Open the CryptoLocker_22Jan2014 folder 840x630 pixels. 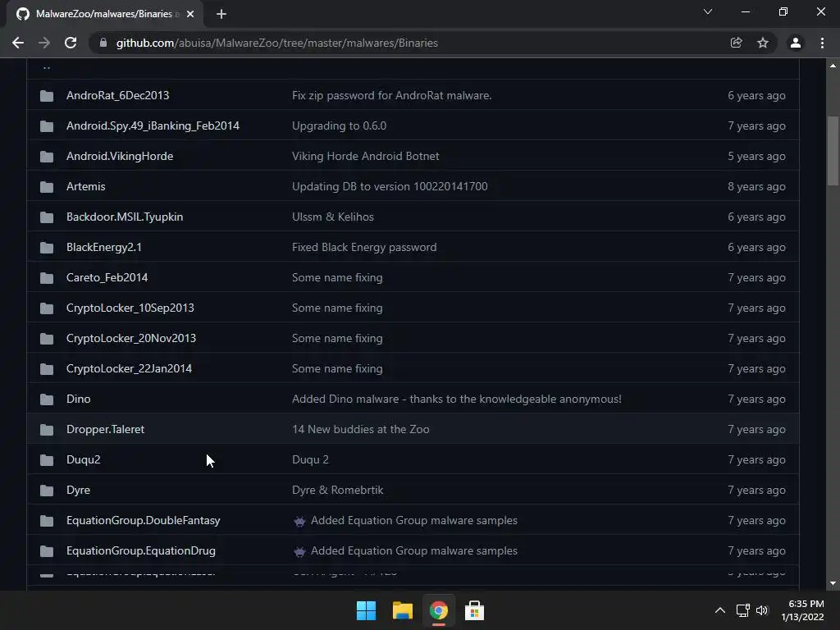129,368
